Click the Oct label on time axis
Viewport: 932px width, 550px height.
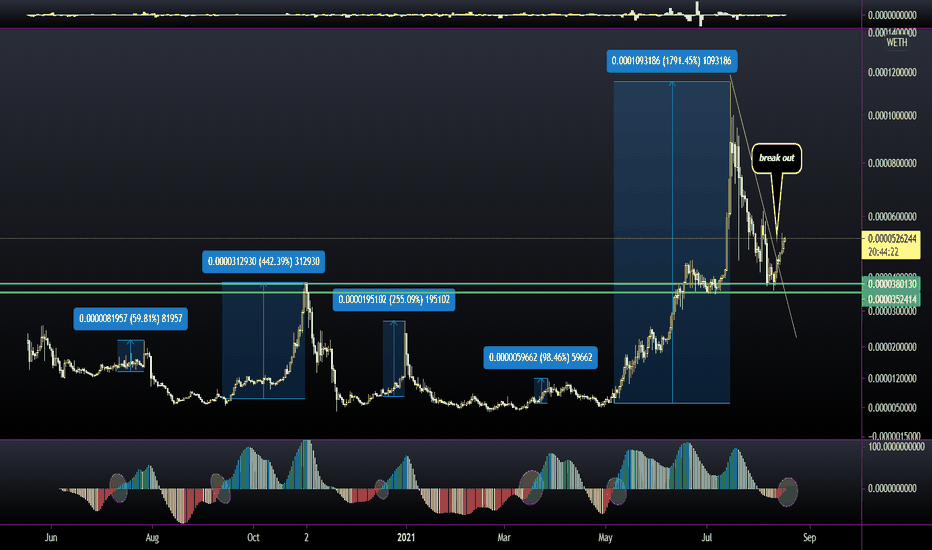click(253, 538)
